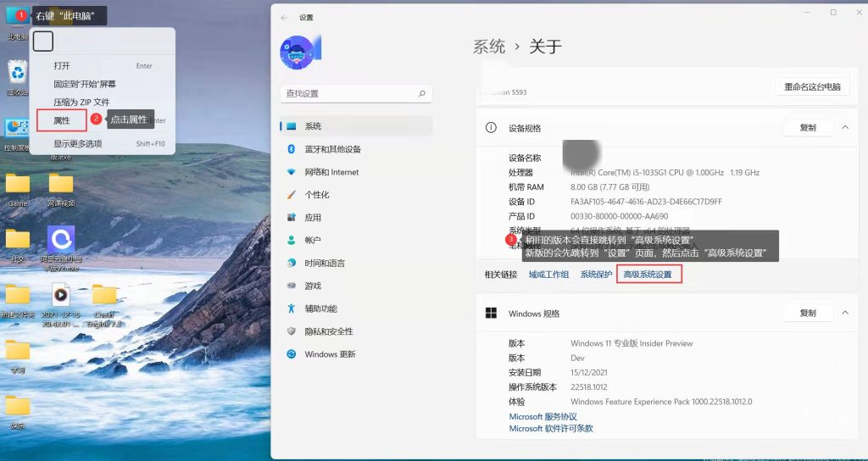Copy Windows specifications with 复制 button
The width and height of the screenshot is (868, 461).
pos(808,313)
